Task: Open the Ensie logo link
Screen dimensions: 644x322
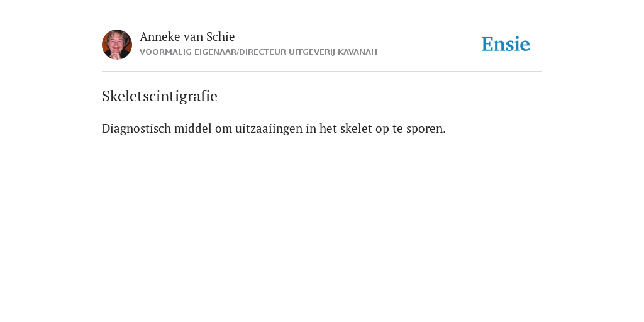Action: pyautogui.click(x=506, y=44)
